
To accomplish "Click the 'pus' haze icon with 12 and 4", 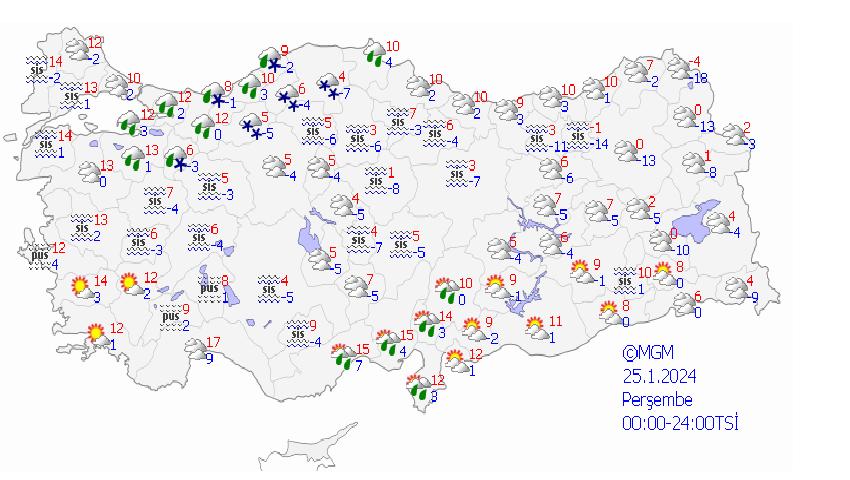I will tap(40, 255).
